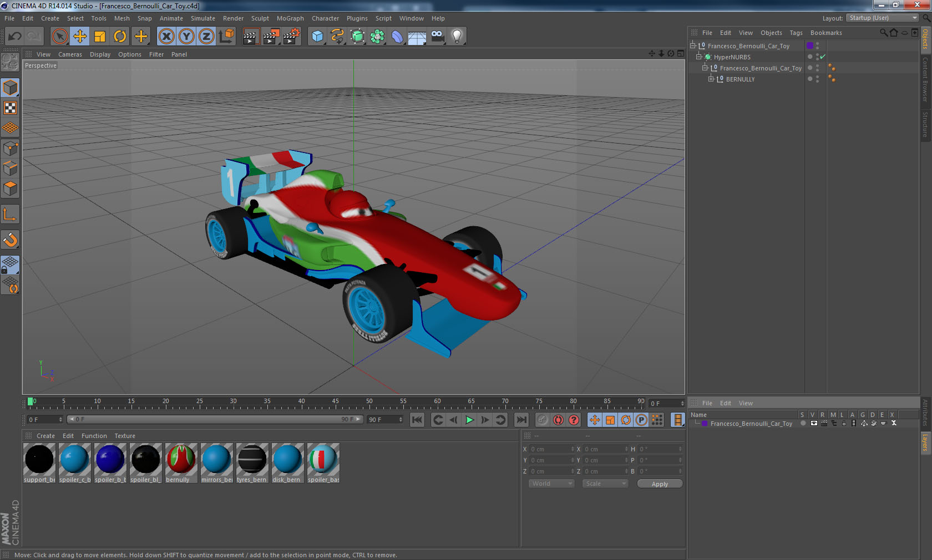Screen dimensions: 932x560
Task: Render to Picture Viewer icon
Action: 271,37
